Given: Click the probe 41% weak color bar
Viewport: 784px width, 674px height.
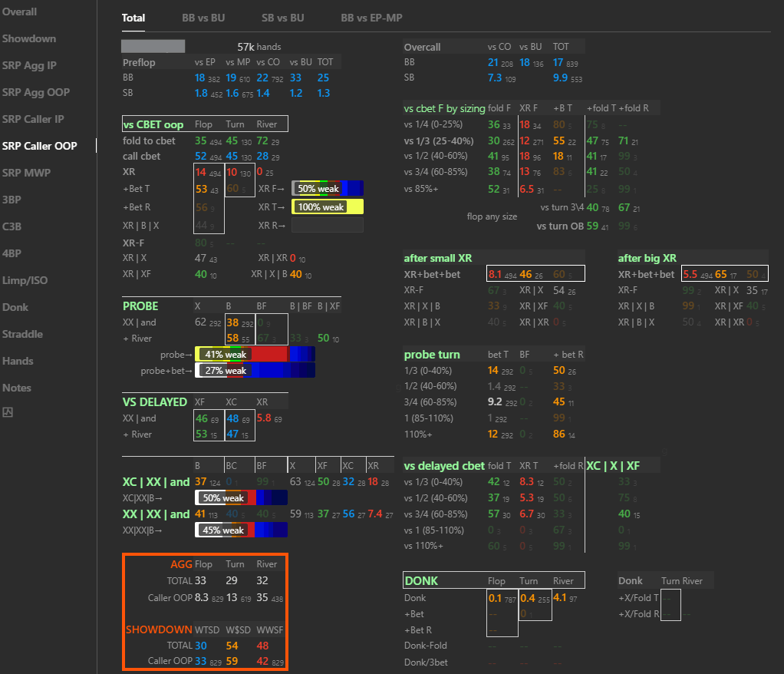Looking at the screenshot, I should pos(255,354).
